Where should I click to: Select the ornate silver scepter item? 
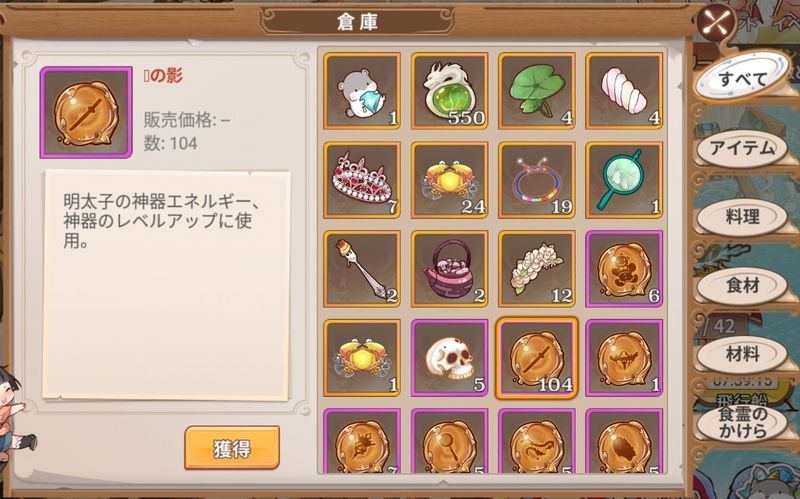pos(362,269)
